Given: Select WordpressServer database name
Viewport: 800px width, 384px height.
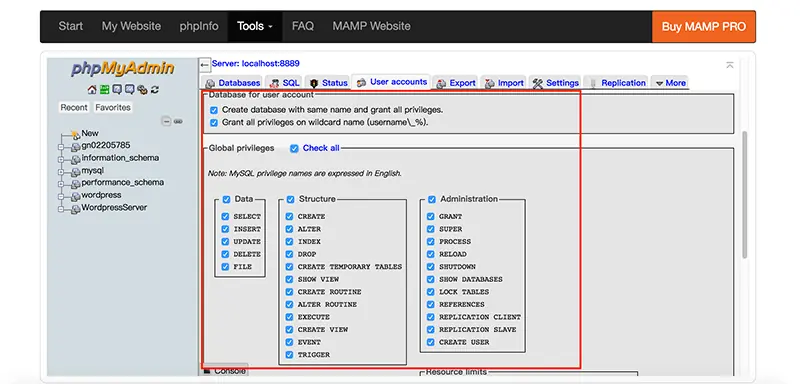Looking at the screenshot, I should click(x=114, y=208).
